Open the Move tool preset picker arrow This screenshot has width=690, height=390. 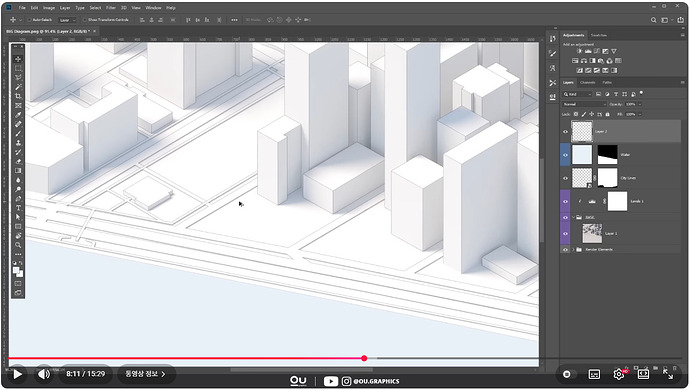pyautogui.click(x=20, y=20)
